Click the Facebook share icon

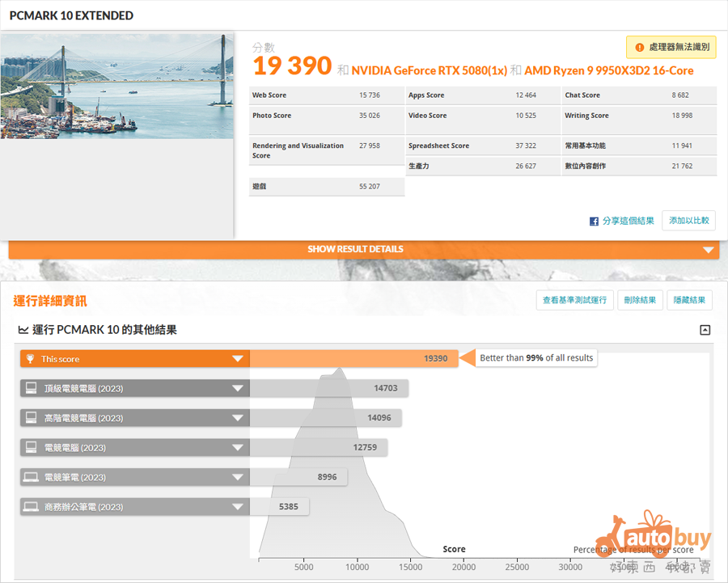tap(594, 221)
